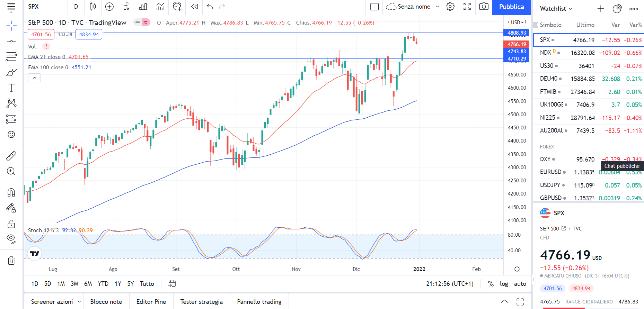644x309 pixels.
Task: Open the go to date icon
Action: 172,284
